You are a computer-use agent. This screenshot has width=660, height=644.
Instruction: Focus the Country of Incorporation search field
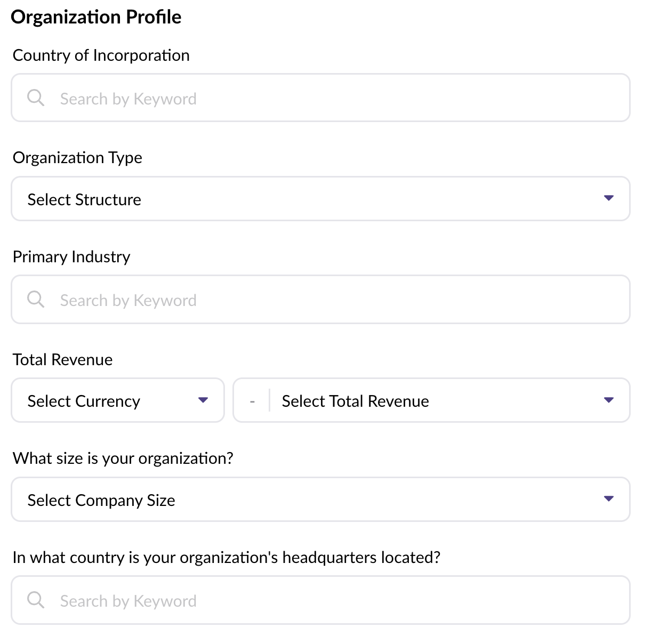[320, 98]
